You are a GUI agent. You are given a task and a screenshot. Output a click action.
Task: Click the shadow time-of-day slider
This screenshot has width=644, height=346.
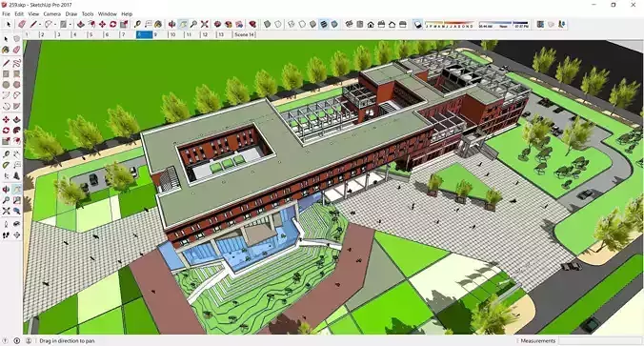click(504, 24)
